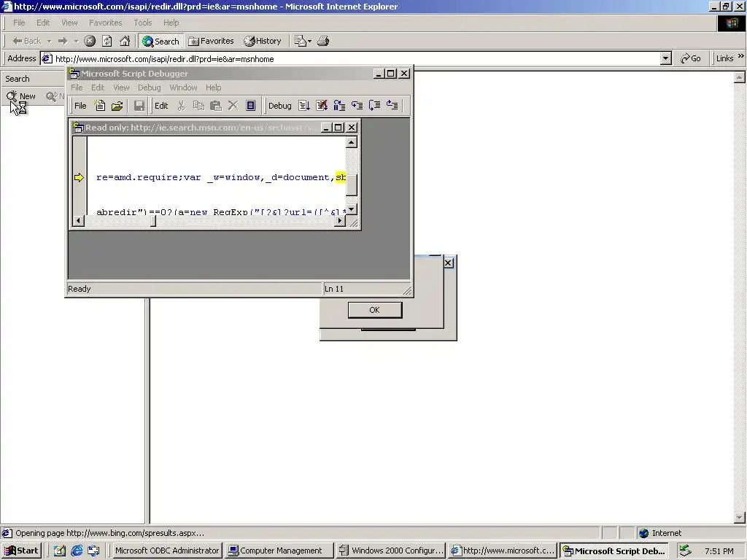
Task: Click Step Into icon in Debug toolbar
Action: click(357, 106)
